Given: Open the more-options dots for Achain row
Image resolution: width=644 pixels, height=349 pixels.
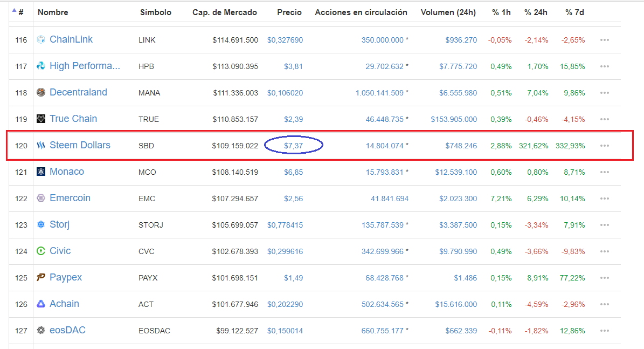Looking at the screenshot, I should click(605, 304).
